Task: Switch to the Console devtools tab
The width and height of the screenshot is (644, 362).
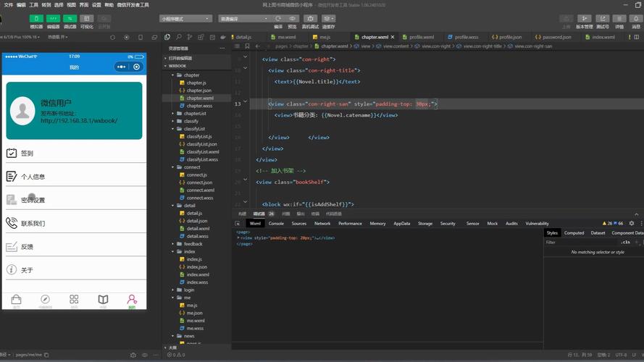Action: 276,223
